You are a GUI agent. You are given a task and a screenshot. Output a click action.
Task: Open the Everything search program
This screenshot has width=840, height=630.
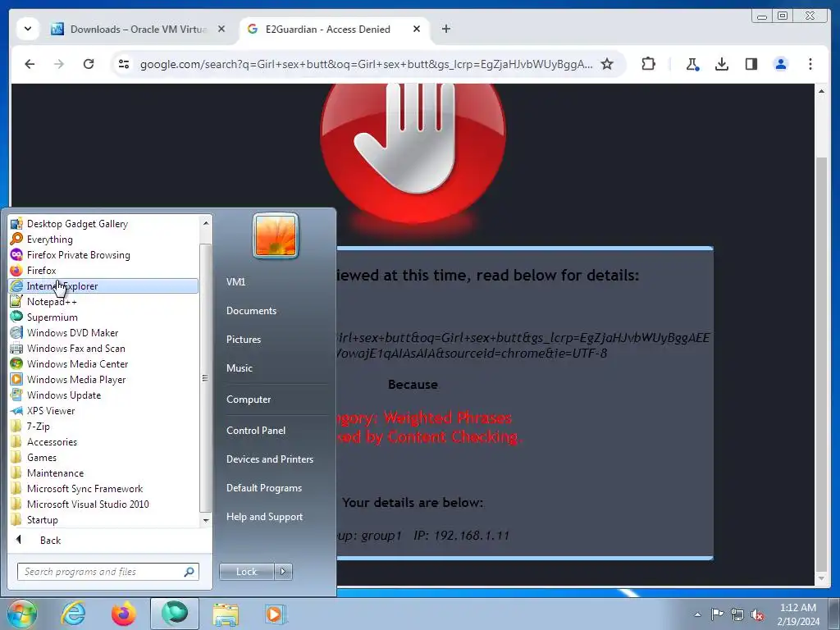[x=103, y=240]
